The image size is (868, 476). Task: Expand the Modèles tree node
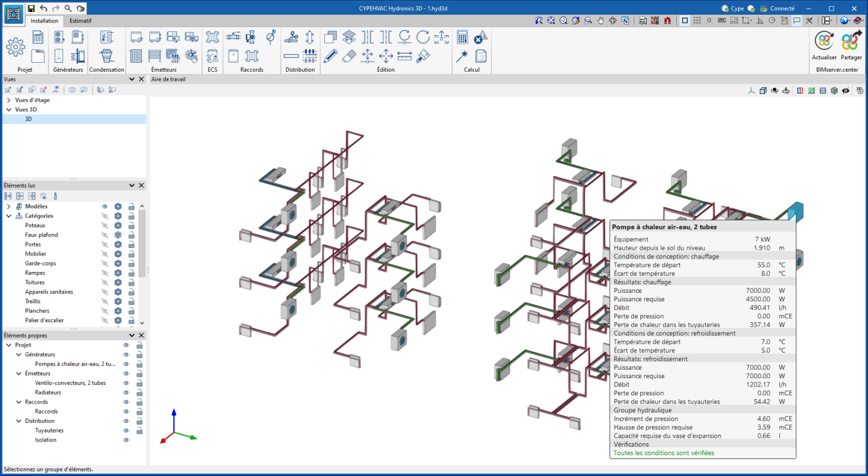pyautogui.click(x=8, y=207)
